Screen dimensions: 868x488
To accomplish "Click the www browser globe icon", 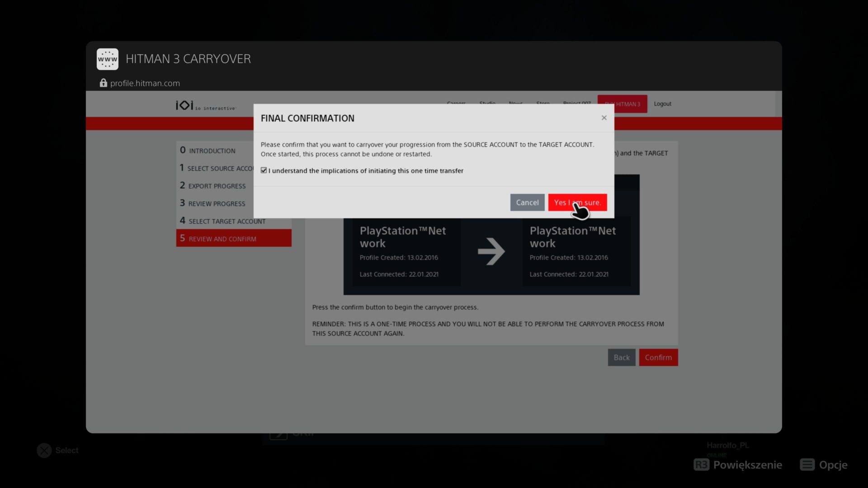I will point(108,59).
